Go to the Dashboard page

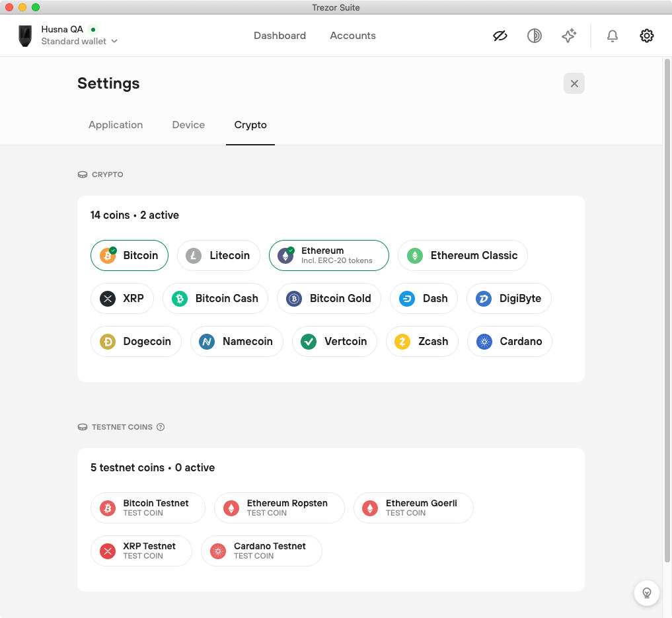(x=280, y=36)
